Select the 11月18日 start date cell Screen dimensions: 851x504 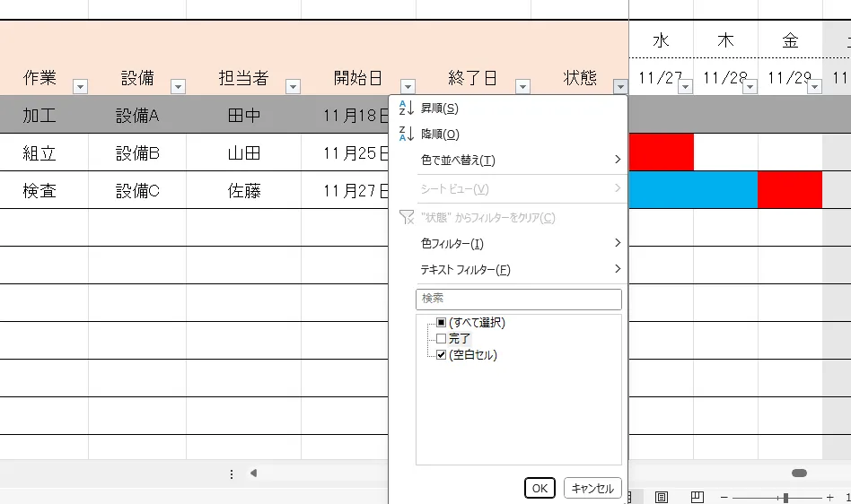346,115
